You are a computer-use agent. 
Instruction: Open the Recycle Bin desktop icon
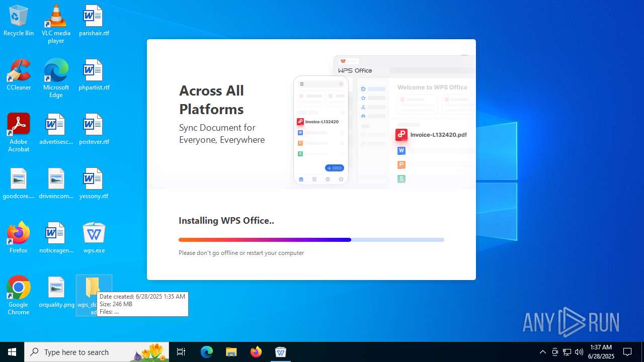[19, 21]
